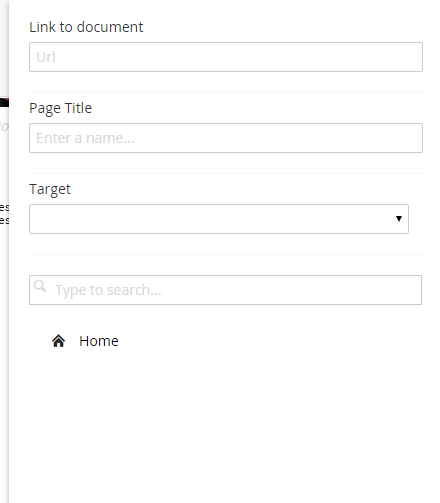Click the Target label text
440x503 pixels.
50,189
